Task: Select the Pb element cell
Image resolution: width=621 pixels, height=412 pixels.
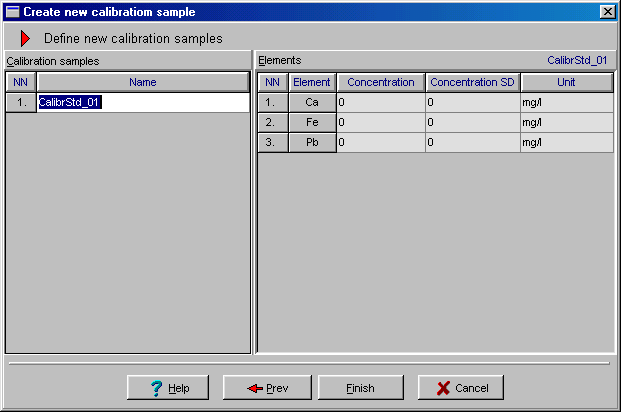Action: pos(312,142)
